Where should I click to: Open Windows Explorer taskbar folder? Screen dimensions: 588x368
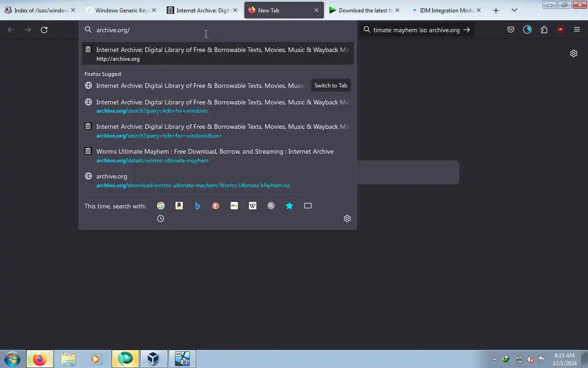tap(68, 359)
